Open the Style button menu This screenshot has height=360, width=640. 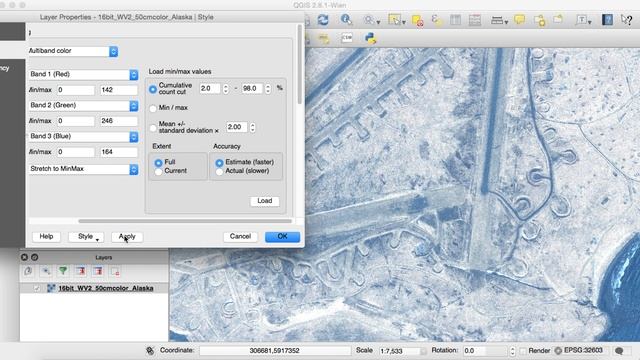click(x=86, y=237)
